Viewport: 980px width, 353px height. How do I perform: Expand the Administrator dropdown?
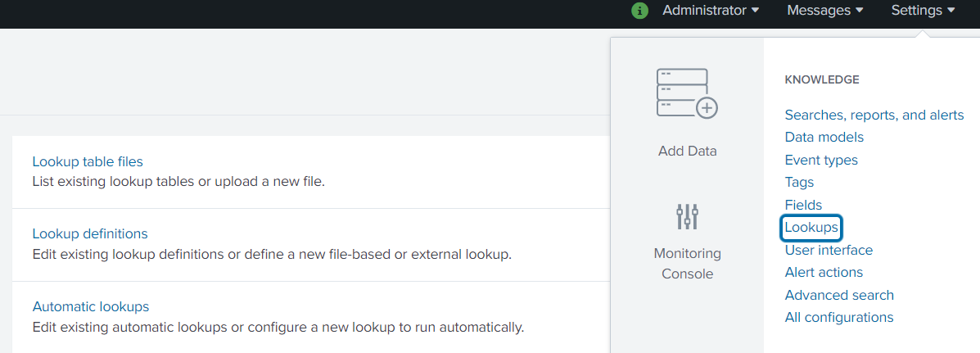pyautogui.click(x=711, y=11)
